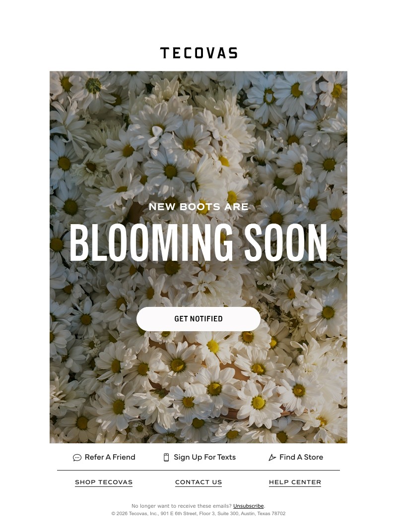Click the Unsubscribe link in the footer

point(248,506)
